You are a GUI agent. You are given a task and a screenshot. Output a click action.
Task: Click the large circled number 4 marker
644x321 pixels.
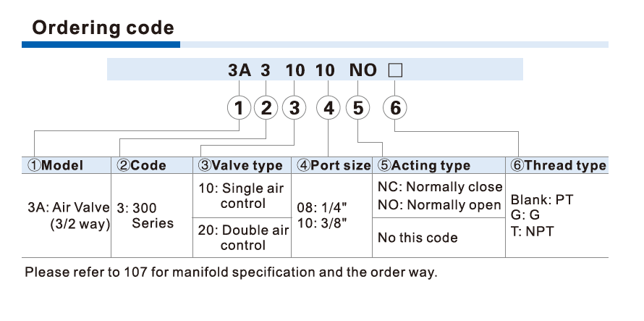click(x=329, y=109)
